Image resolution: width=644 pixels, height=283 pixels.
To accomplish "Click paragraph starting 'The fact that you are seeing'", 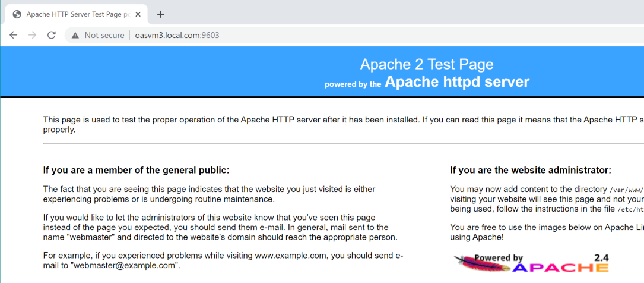I will 209,194.
